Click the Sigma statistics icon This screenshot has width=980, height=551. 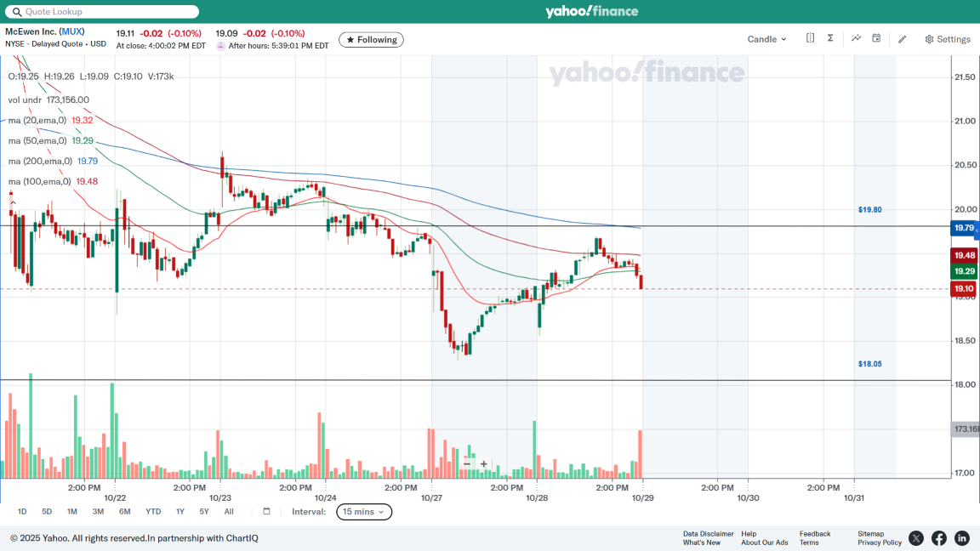[830, 38]
